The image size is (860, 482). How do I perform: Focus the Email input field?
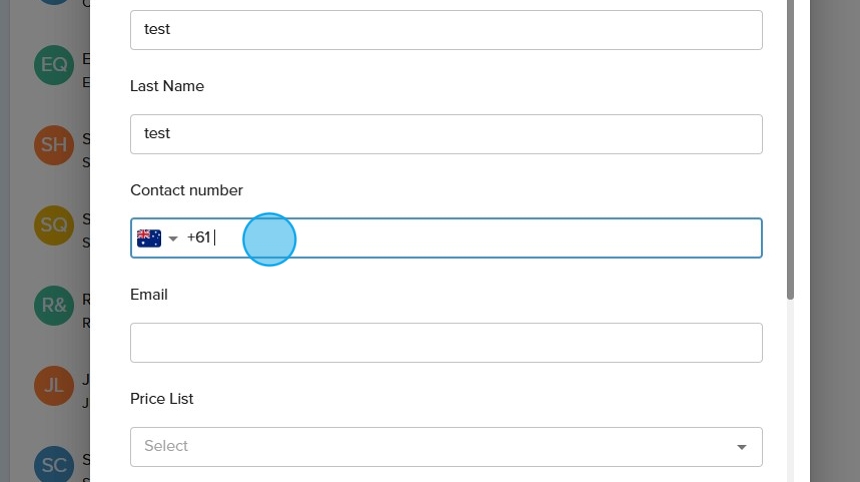coord(446,343)
